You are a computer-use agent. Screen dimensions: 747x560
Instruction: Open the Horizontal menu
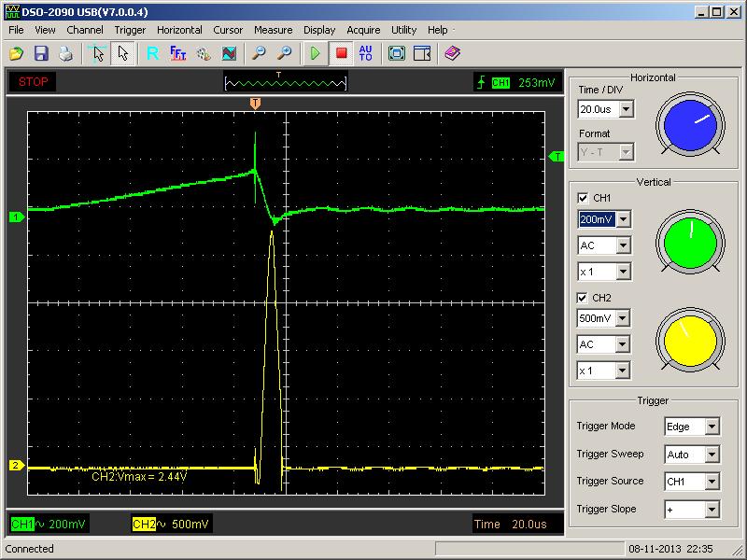tap(179, 30)
